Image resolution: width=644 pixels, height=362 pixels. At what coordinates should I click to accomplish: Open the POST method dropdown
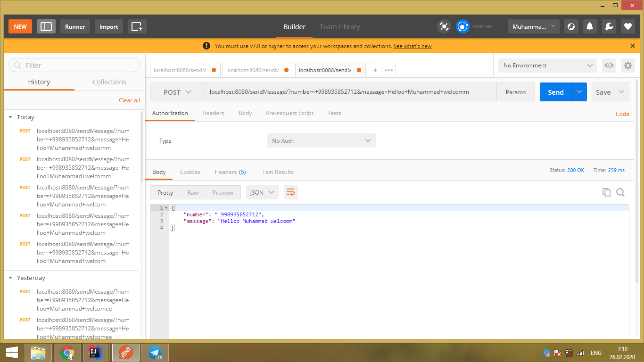point(177,92)
